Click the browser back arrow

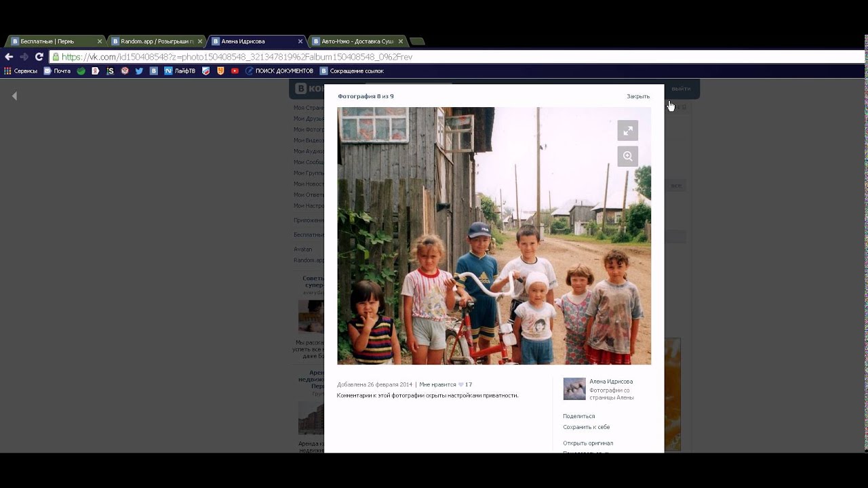click(x=9, y=57)
